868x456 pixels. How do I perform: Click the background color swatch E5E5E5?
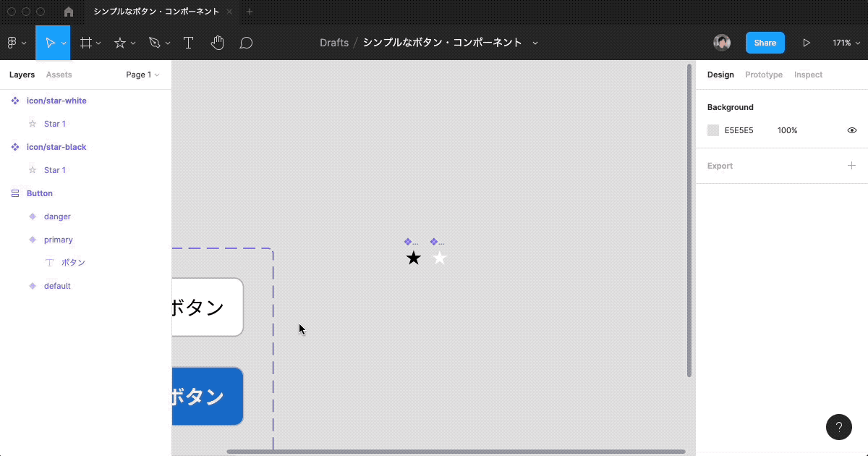[713, 130]
